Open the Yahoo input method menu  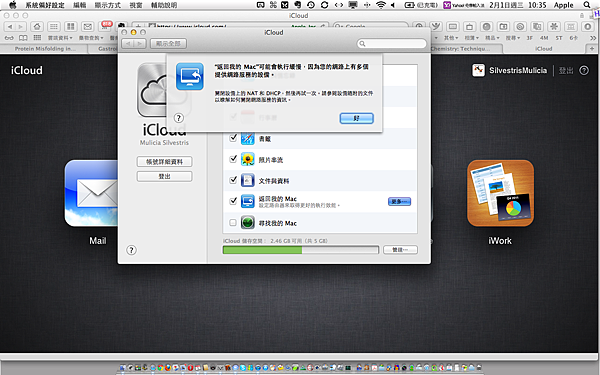tap(464, 5)
